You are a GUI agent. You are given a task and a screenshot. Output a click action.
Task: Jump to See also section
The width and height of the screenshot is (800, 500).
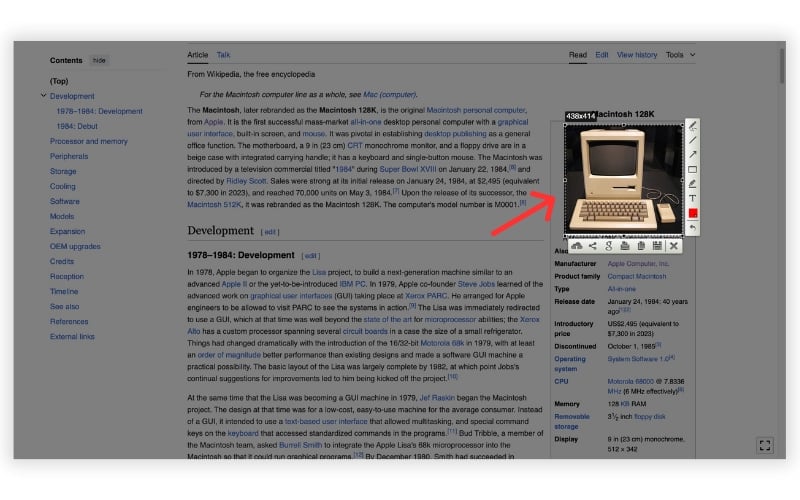coord(64,306)
